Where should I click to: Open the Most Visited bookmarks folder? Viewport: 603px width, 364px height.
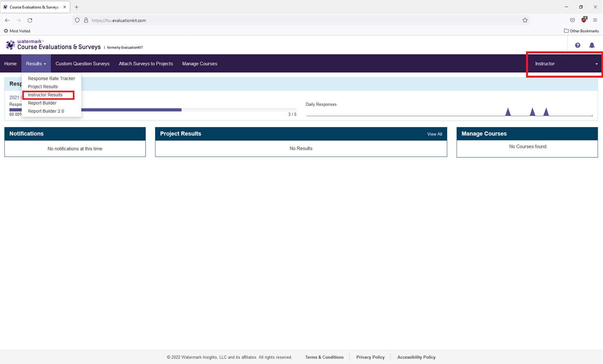click(17, 31)
